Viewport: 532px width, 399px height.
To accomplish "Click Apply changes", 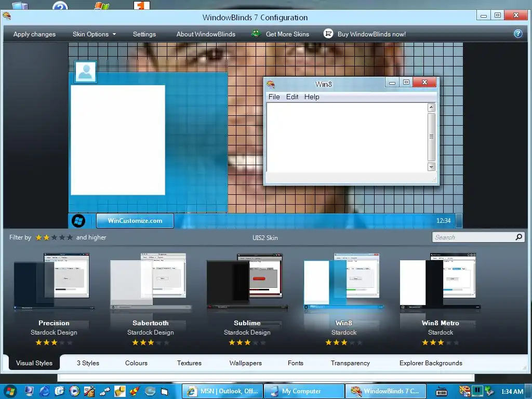I will (34, 34).
